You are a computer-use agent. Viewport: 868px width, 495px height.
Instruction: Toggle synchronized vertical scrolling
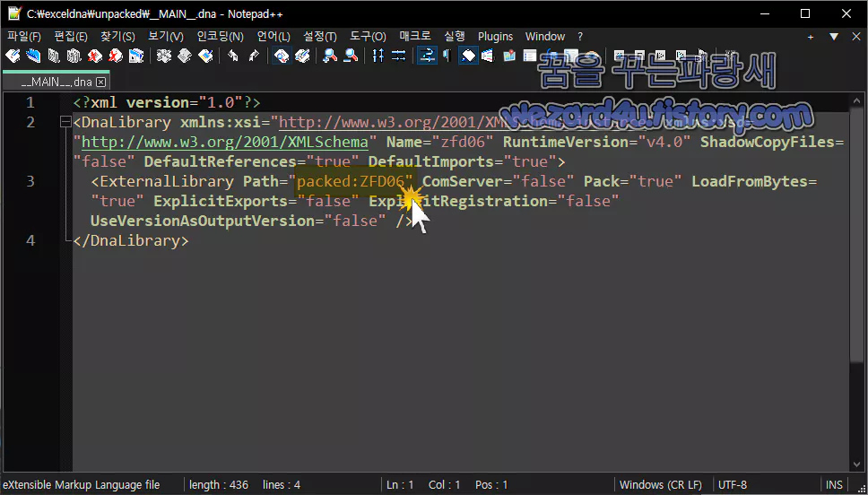(x=378, y=56)
